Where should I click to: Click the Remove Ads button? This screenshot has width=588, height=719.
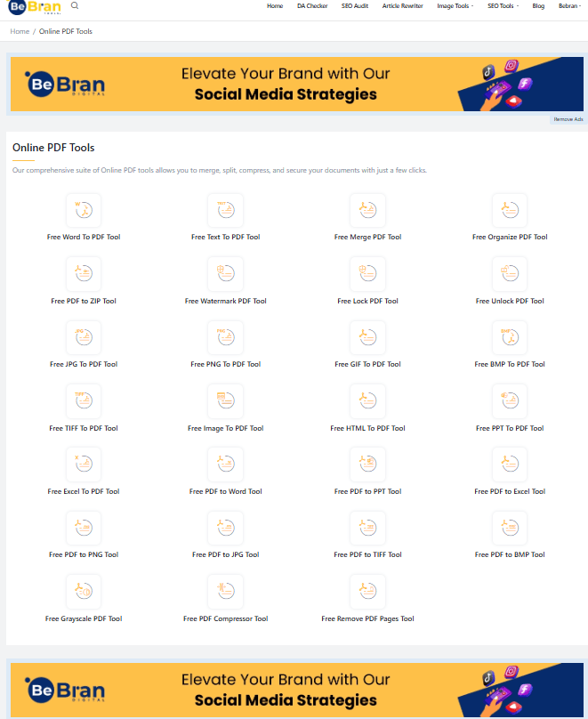[x=568, y=119]
